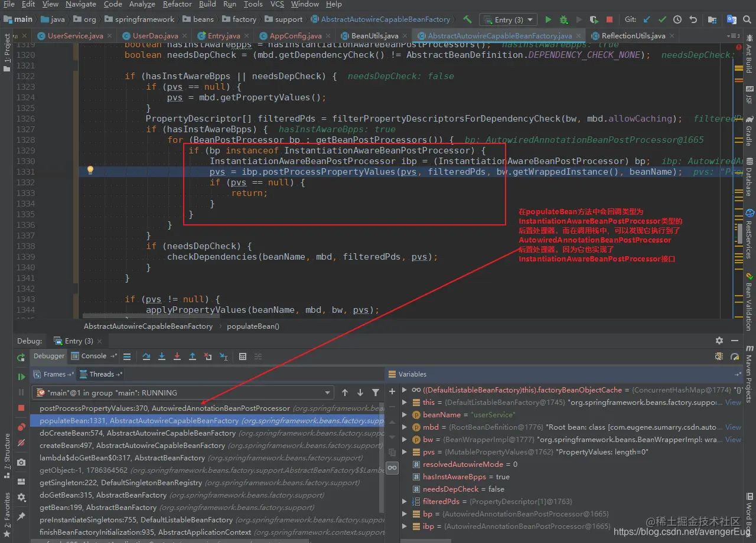Switch to UserService.java tab
This screenshot has width=756, height=543.
point(75,36)
